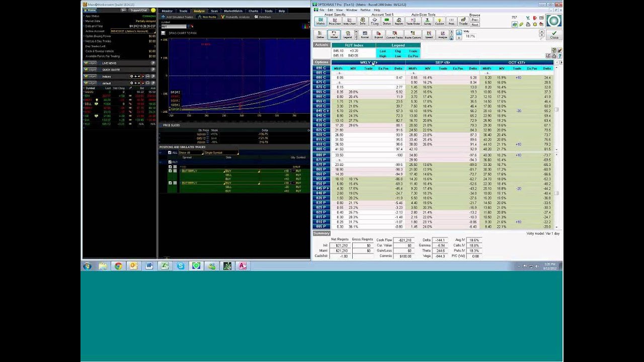Screen dimensions: 644x362
Task: Click the Close checkmark button in OptionVue
Action: pyautogui.click(x=554, y=35)
